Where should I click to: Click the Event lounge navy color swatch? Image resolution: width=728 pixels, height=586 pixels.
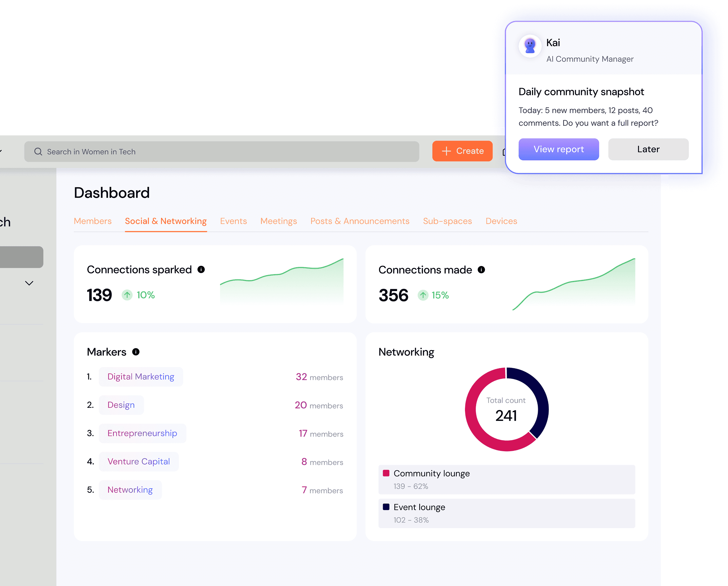click(x=386, y=507)
